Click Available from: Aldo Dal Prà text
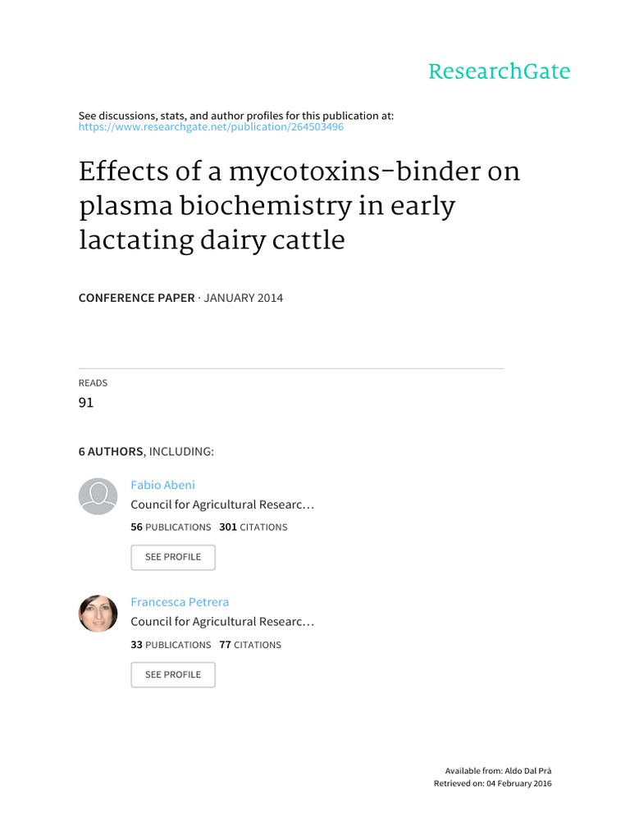 tap(498, 771)
